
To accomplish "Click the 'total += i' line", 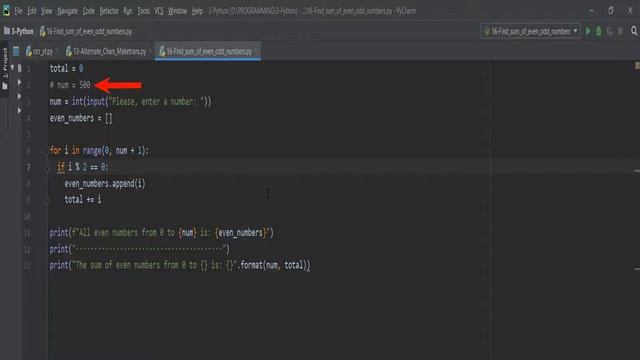I will point(83,200).
